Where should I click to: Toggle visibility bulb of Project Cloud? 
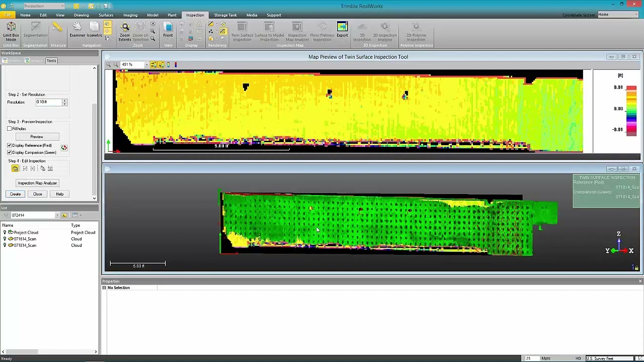5,232
